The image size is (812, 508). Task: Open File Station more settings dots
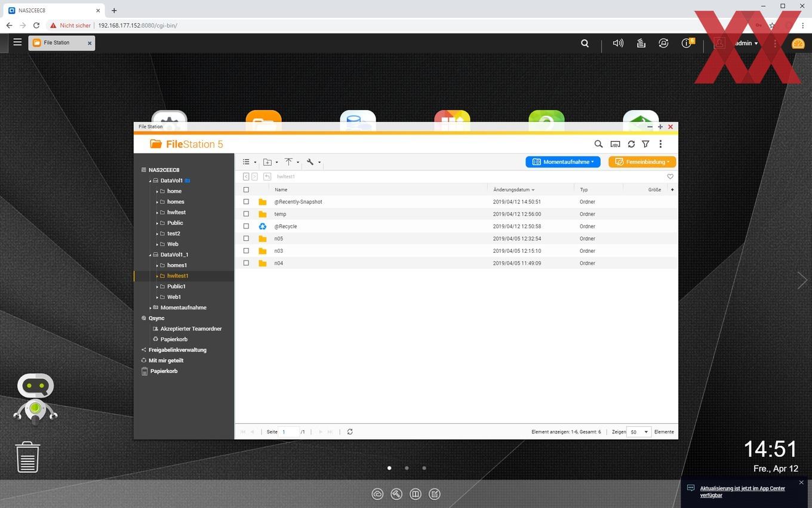[x=660, y=144]
